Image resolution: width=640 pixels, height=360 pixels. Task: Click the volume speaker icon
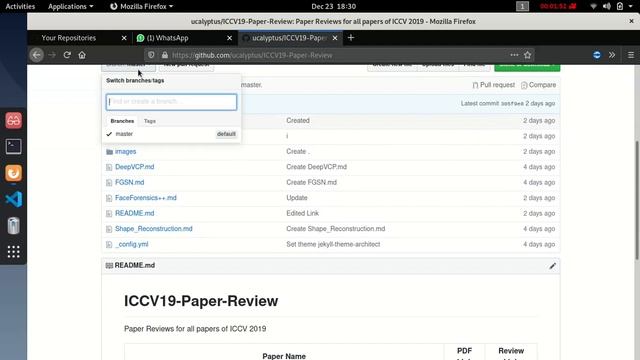[x=607, y=6]
